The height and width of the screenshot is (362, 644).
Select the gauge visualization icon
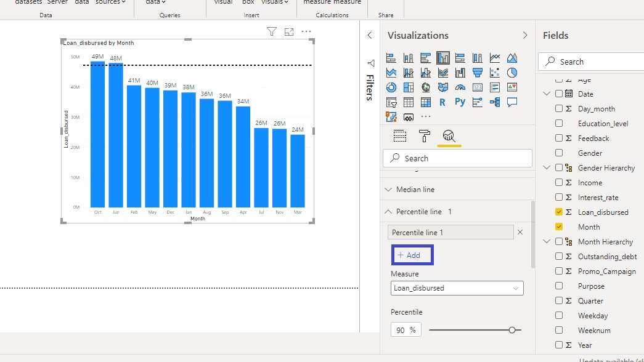coord(460,87)
